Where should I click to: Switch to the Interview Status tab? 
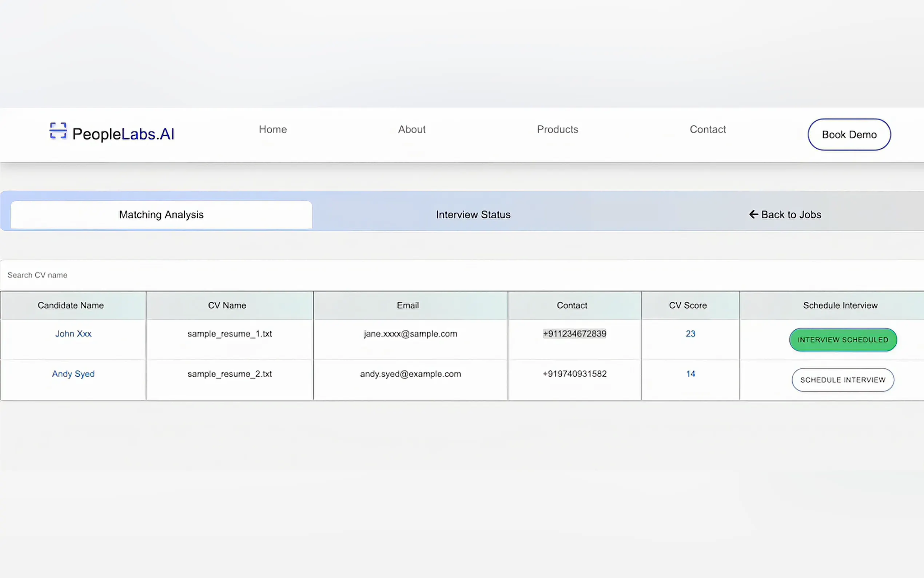[473, 215]
